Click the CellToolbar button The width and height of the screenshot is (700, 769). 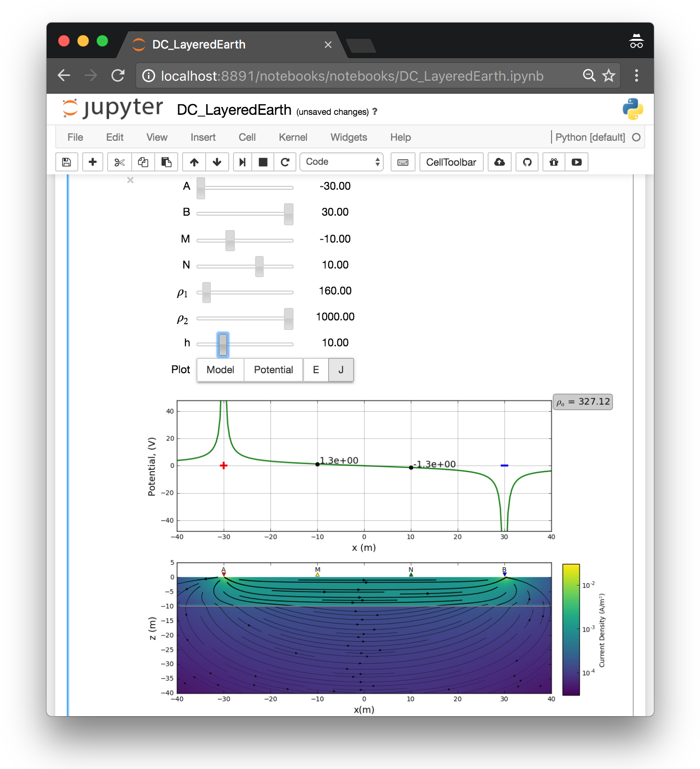451,162
